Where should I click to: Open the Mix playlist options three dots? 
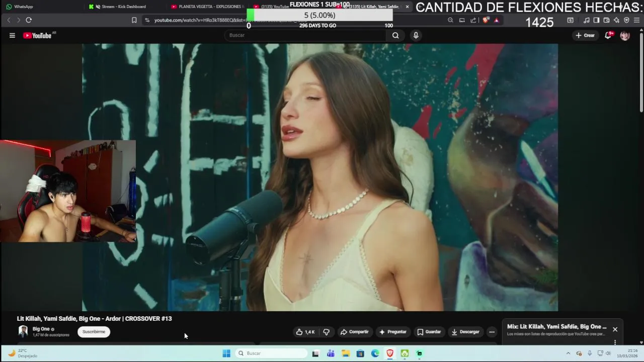tap(615, 342)
